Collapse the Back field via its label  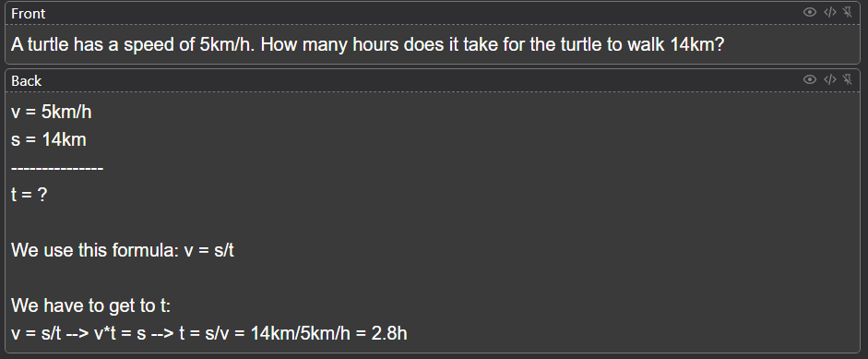pos(27,81)
